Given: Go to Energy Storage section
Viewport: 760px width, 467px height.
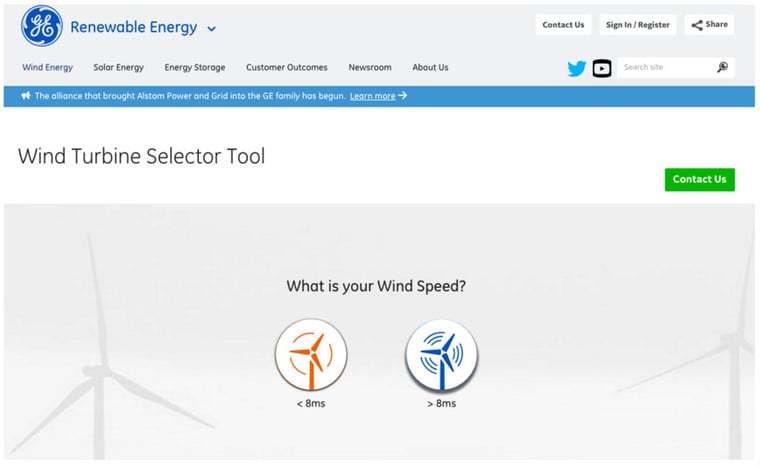Looking at the screenshot, I should pyautogui.click(x=194, y=68).
